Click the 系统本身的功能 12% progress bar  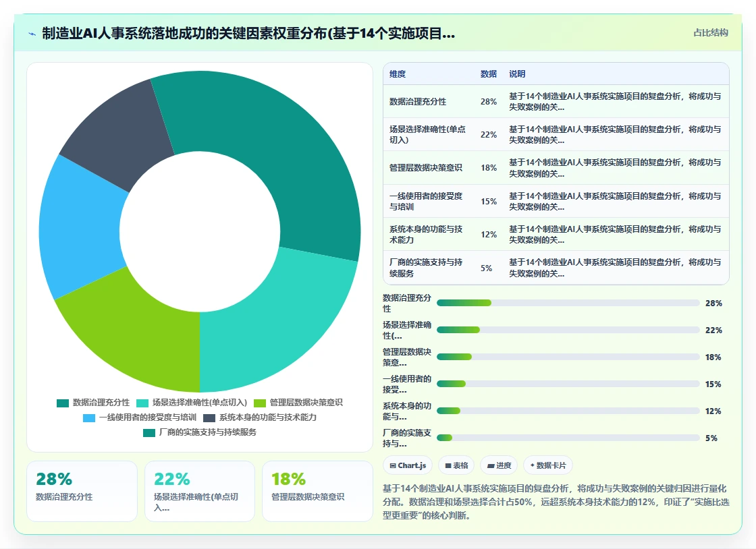point(568,411)
